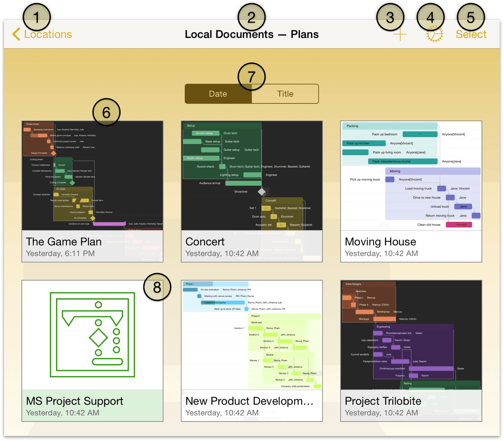Click the 'Project Trilobite' title text

coord(383,401)
